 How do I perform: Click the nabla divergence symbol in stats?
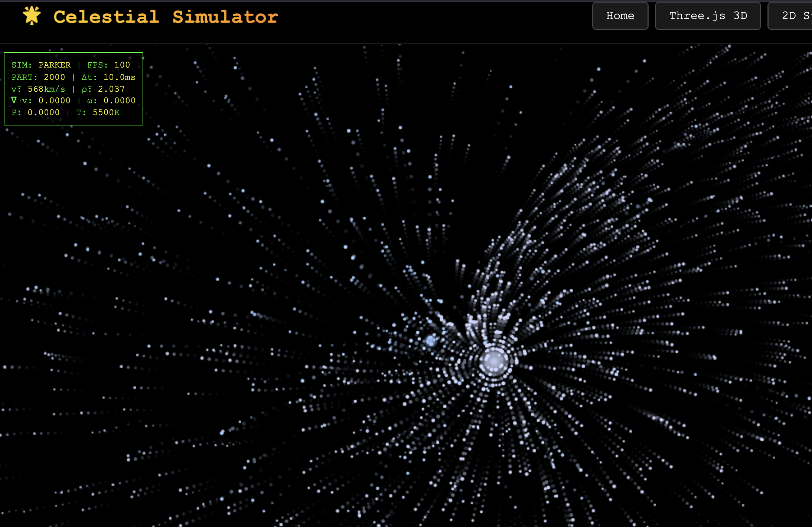click(14, 100)
